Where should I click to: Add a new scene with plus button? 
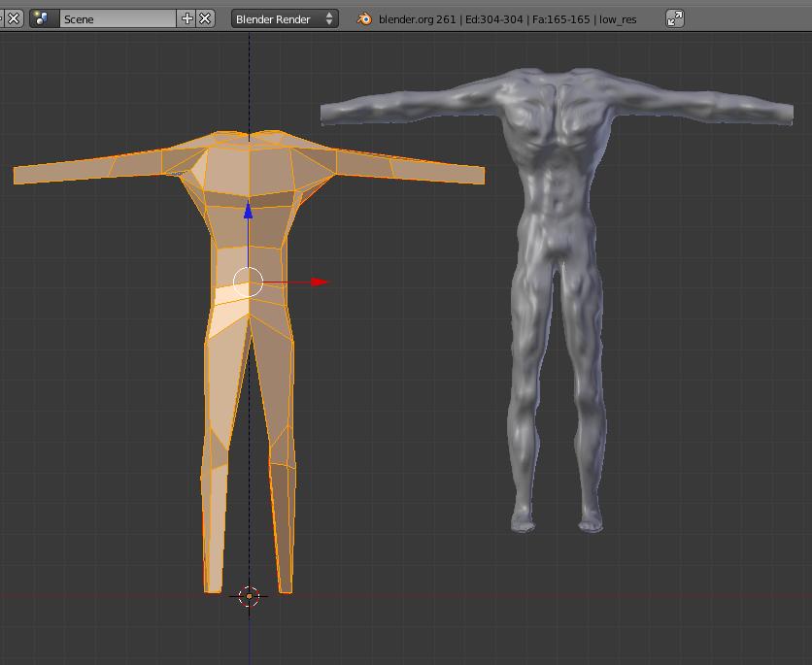(x=187, y=18)
